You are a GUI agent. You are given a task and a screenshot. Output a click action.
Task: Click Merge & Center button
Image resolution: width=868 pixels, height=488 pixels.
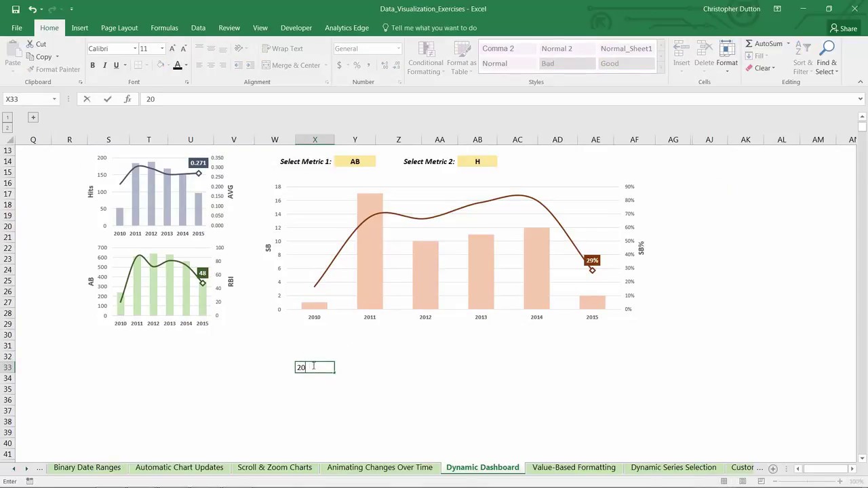pyautogui.click(x=290, y=65)
